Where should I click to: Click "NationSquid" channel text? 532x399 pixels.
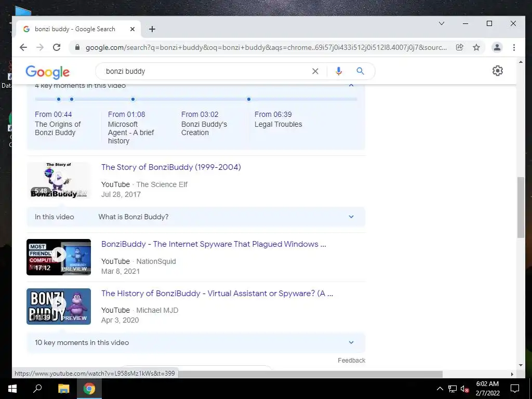tap(156, 262)
